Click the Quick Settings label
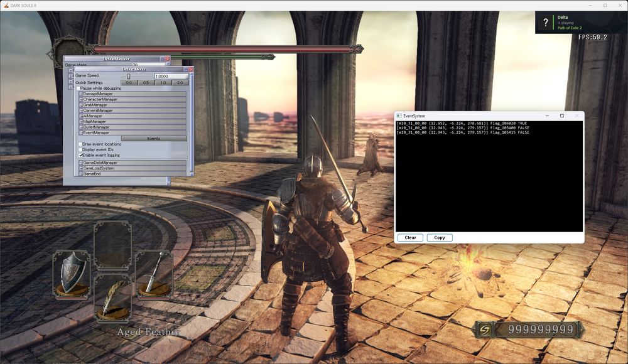The height and width of the screenshot is (364, 628). [89, 82]
